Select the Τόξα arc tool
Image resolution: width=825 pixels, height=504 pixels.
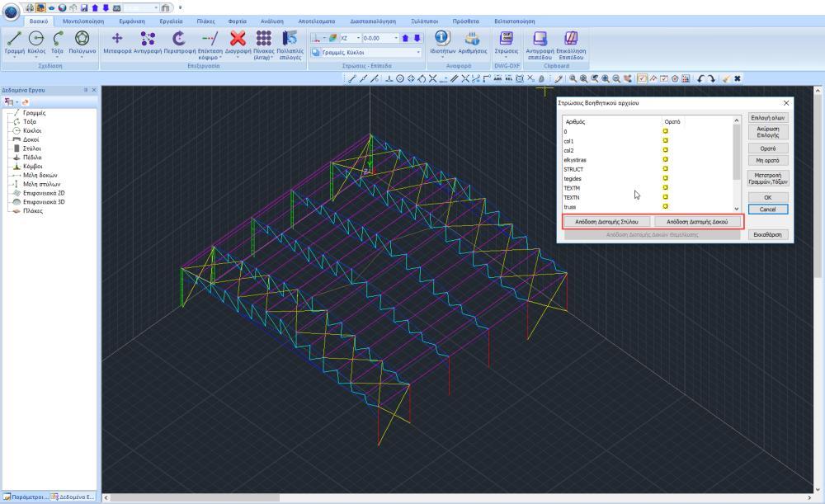pos(58,43)
